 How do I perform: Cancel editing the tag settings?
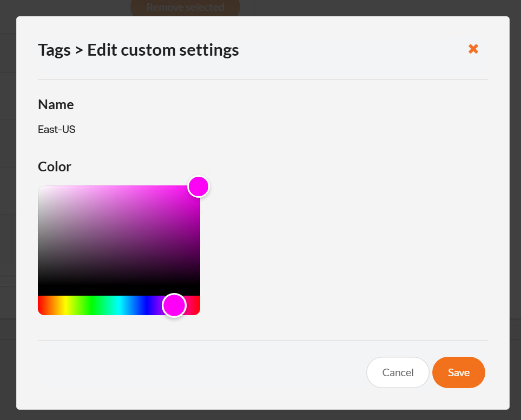pyautogui.click(x=398, y=372)
